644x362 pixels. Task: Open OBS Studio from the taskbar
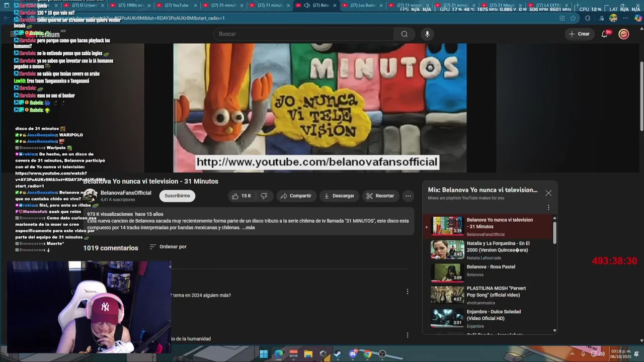point(382,354)
